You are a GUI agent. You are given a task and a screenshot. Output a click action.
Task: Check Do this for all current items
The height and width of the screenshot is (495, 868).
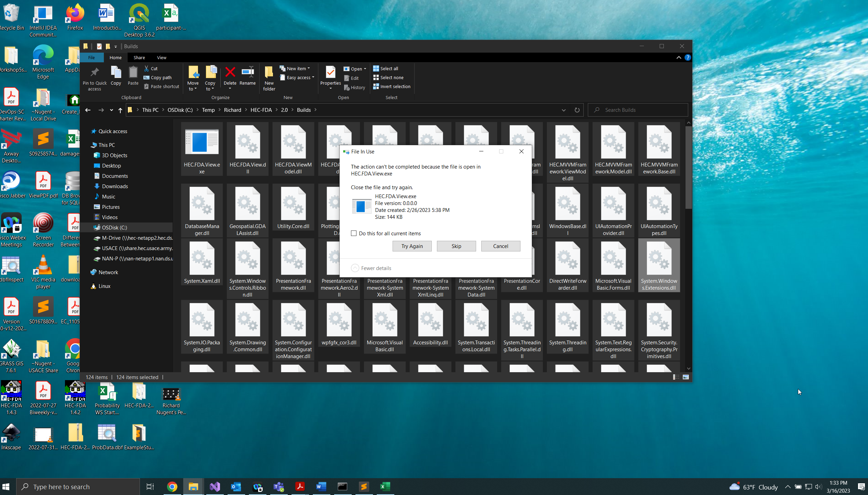click(x=353, y=233)
